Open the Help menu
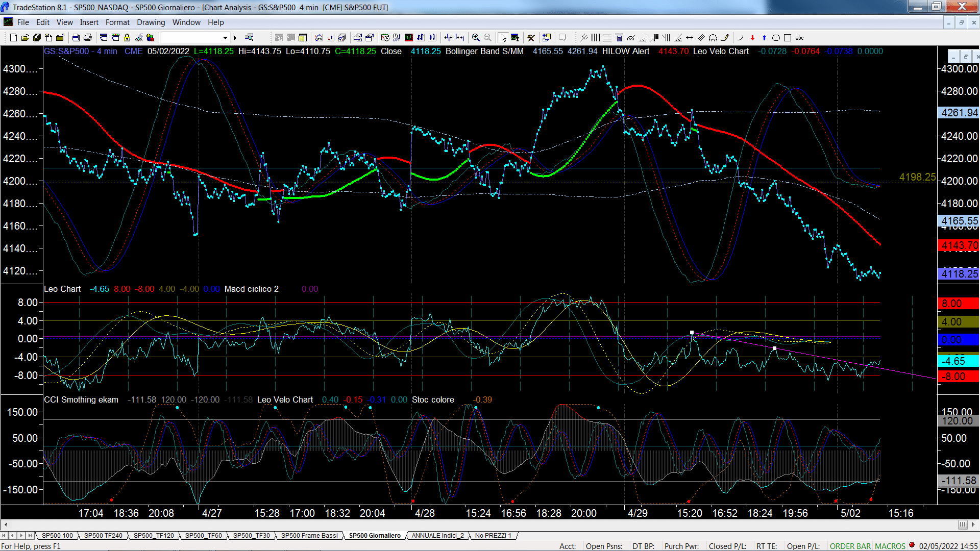The image size is (980, 551). point(216,22)
